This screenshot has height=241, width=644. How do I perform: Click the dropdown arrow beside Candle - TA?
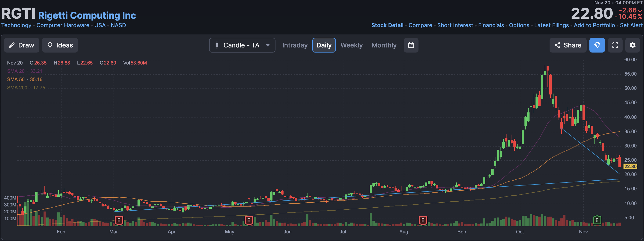[x=267, y=45]
